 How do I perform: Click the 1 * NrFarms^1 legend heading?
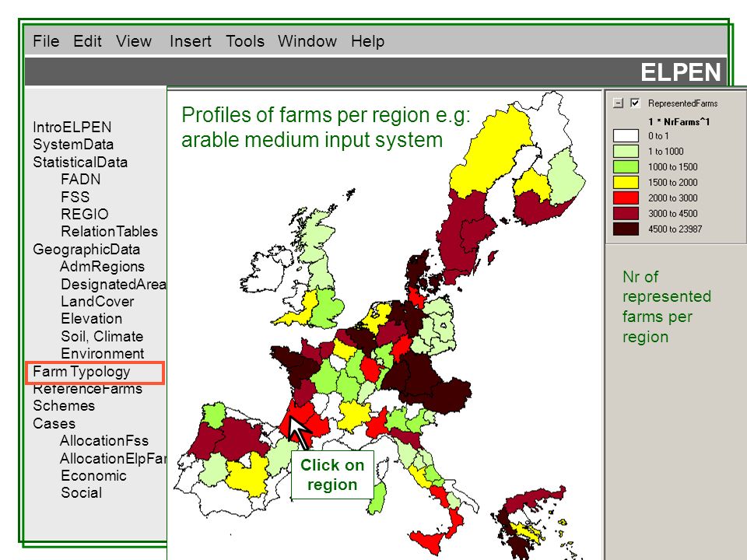point(679,122)
